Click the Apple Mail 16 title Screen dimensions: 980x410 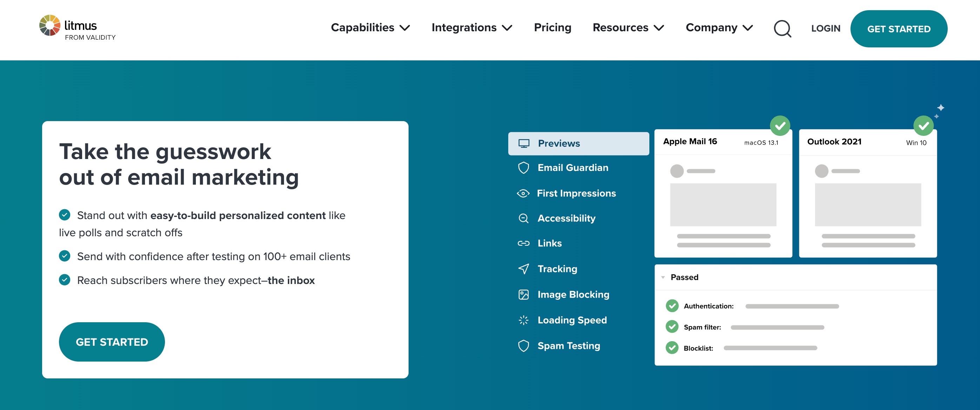690,141
